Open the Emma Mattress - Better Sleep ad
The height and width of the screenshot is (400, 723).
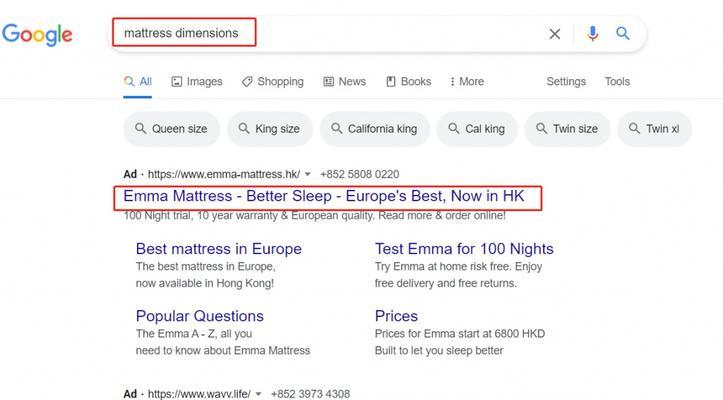coord(324,196)
